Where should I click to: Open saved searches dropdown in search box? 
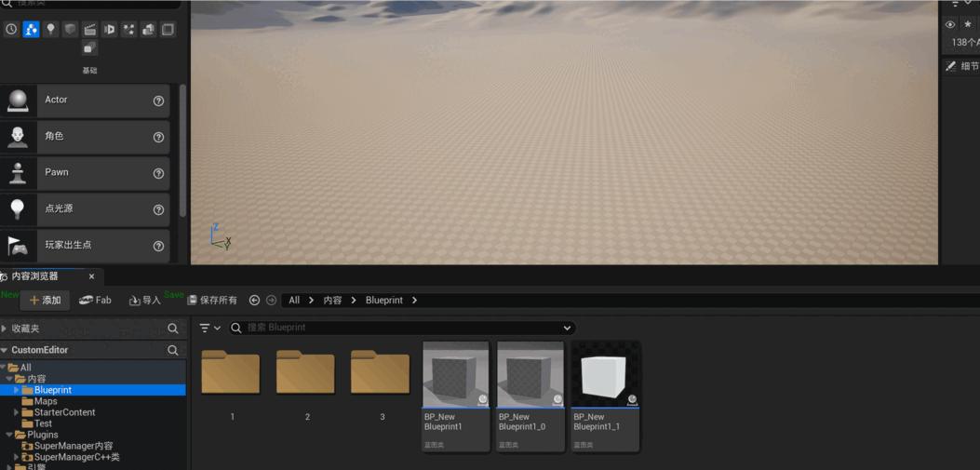[x=567, y=328]
